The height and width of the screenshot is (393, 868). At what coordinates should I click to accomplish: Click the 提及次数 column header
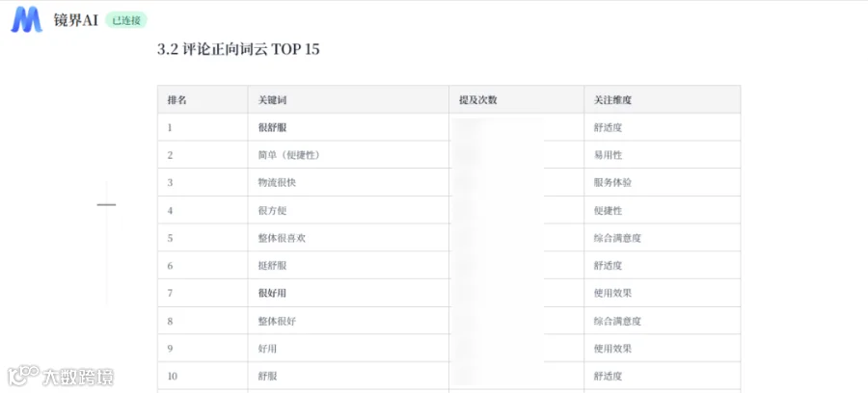pyautogui.click(x=517, y=99)
